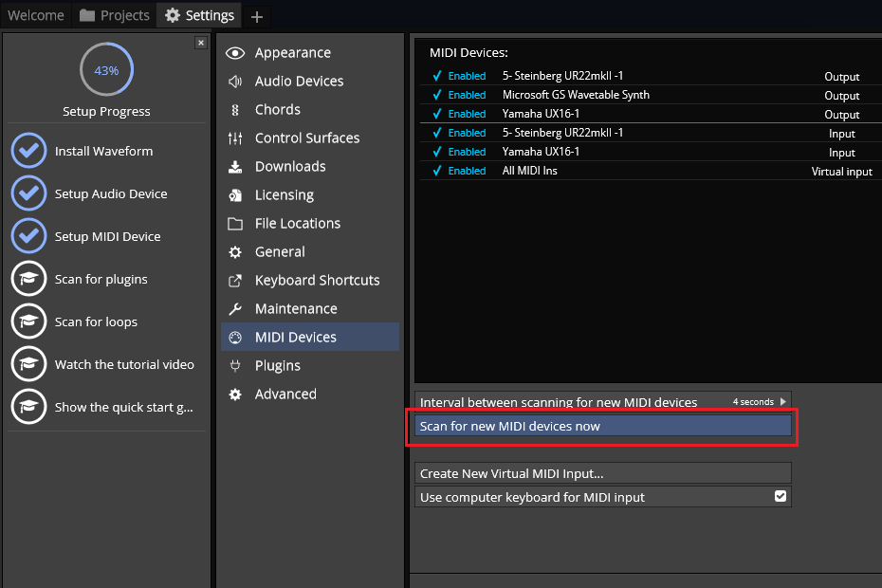This screenshot has width=882, height=588.
Task: Switch to the Welcome tab
Action: (x=36, y=15)
